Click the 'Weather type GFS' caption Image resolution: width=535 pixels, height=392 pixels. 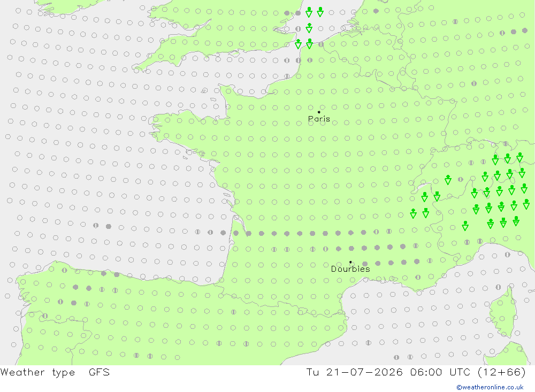[55, 372]
